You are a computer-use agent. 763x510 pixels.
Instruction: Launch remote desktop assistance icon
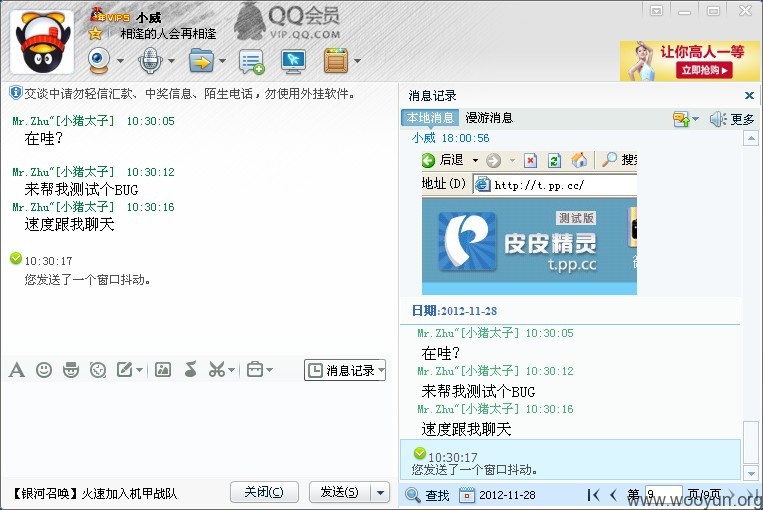point(293,61)
